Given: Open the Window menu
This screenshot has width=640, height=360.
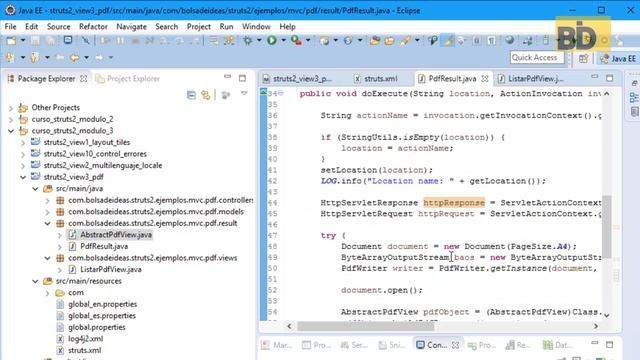Looking at the screenshot, I should 256,27.
